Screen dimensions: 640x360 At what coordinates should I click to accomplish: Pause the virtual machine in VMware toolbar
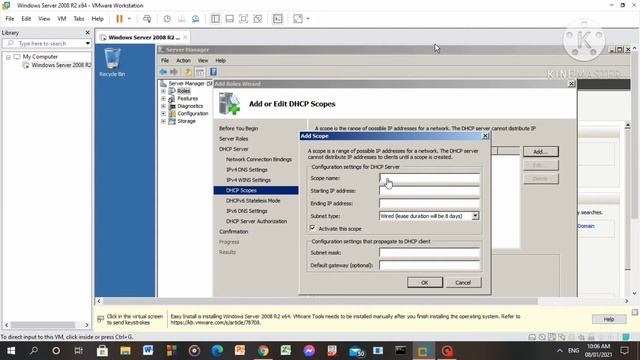(x=119, y=19)
